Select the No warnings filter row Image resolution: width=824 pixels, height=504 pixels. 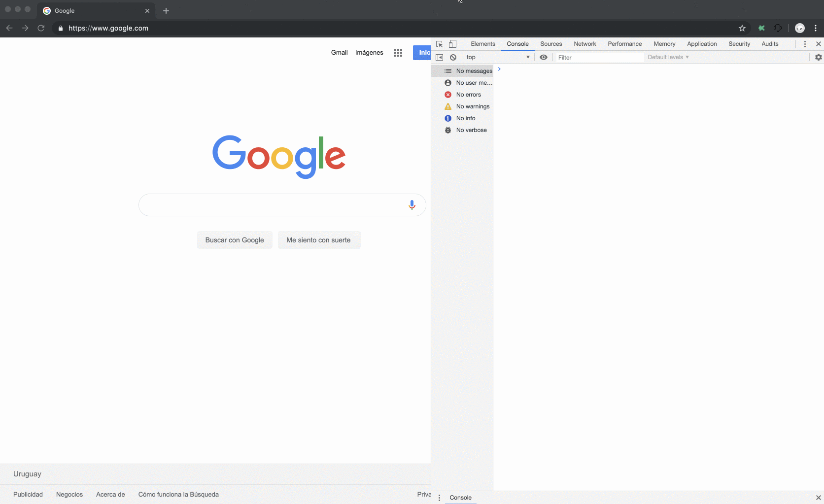[x=462, y=106]
